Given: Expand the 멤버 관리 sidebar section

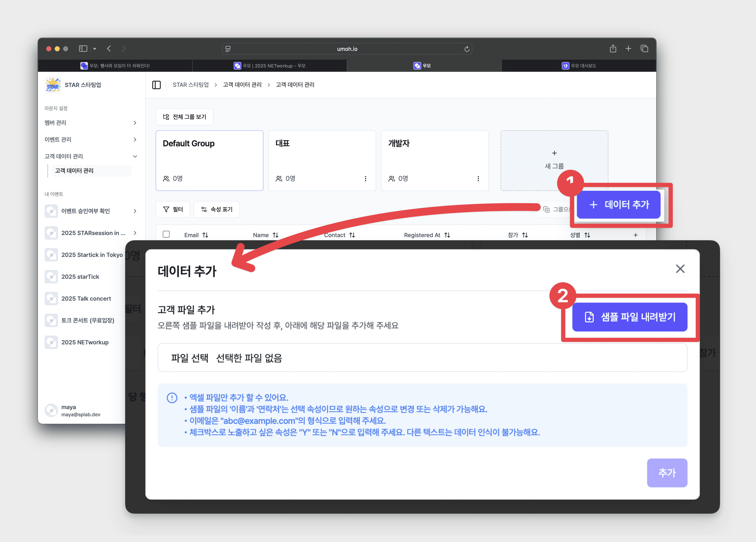Looking at the screenshot, I should pyautogui.click(x=135, y=123).
